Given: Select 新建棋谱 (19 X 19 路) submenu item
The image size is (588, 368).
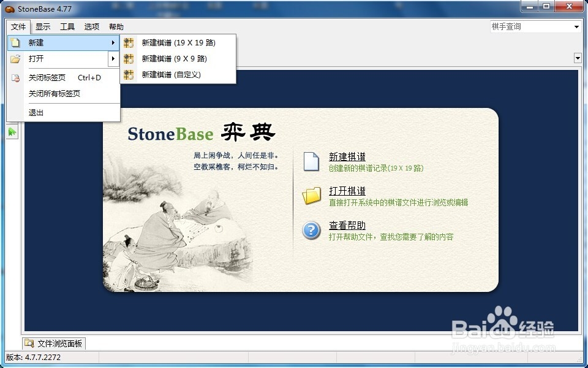Looking at the screenshot, I should coord(178,43).
